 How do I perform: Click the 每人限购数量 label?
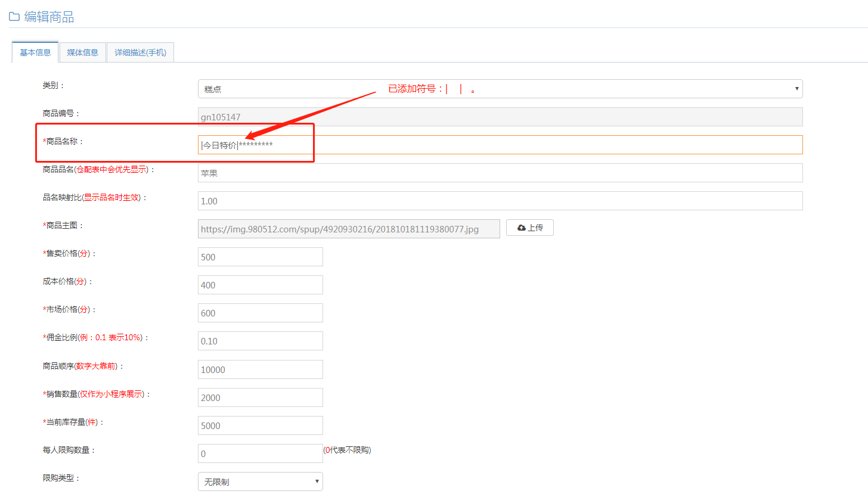[x=69, y=450]
